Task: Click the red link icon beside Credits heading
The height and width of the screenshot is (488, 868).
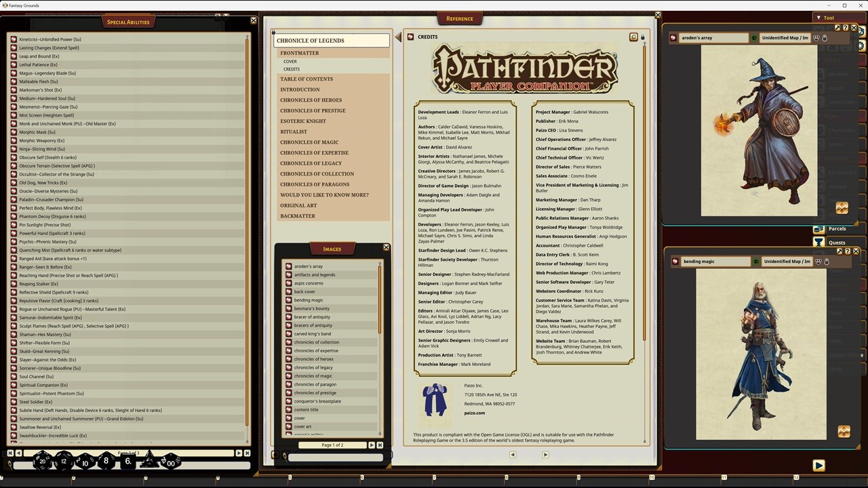Action: click(x=410, y=37)
